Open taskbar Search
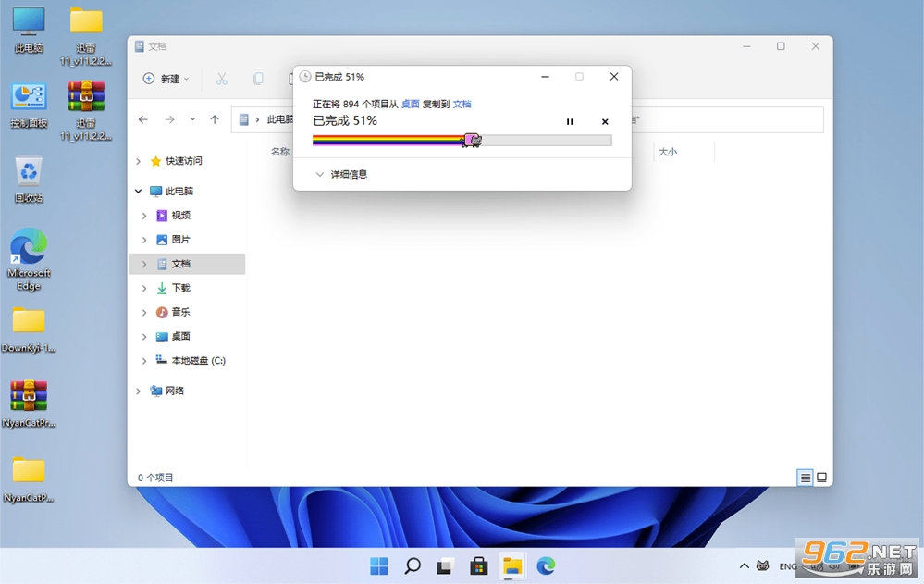This screenshot has width=924, height=584. [413, 566]
